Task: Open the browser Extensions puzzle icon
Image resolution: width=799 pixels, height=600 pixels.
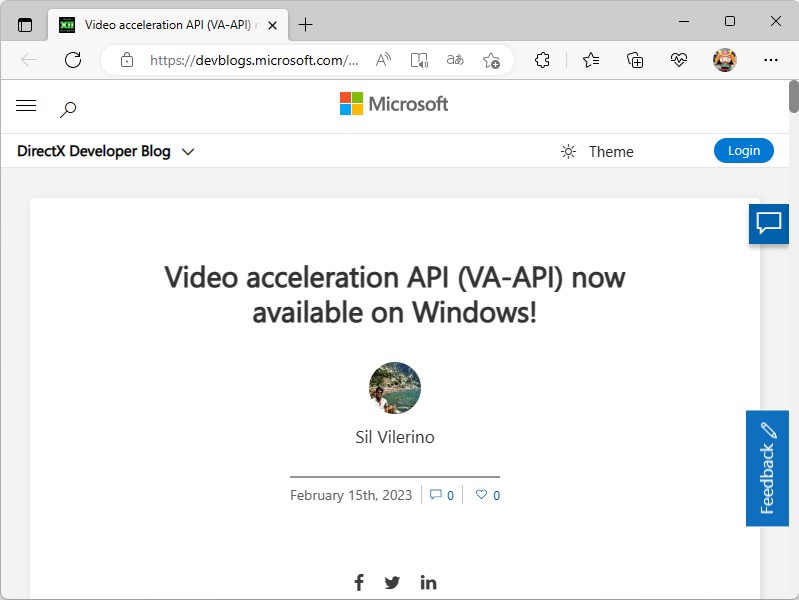Action: [542, 60]
